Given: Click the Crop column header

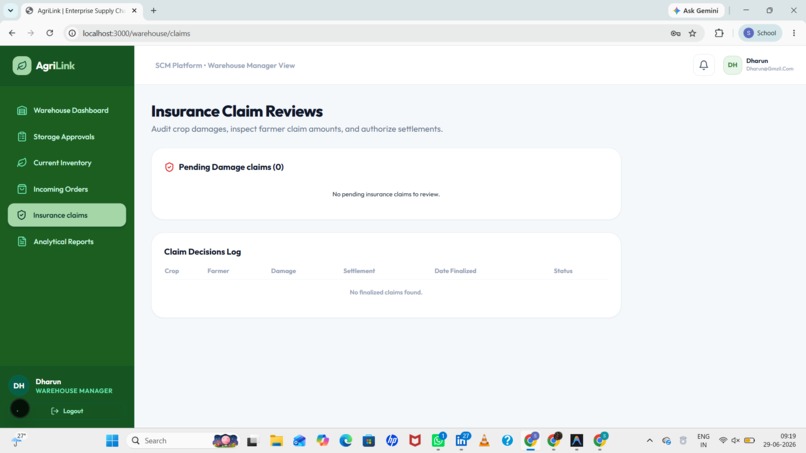Looking at the screenshot, I should point(172,271).
